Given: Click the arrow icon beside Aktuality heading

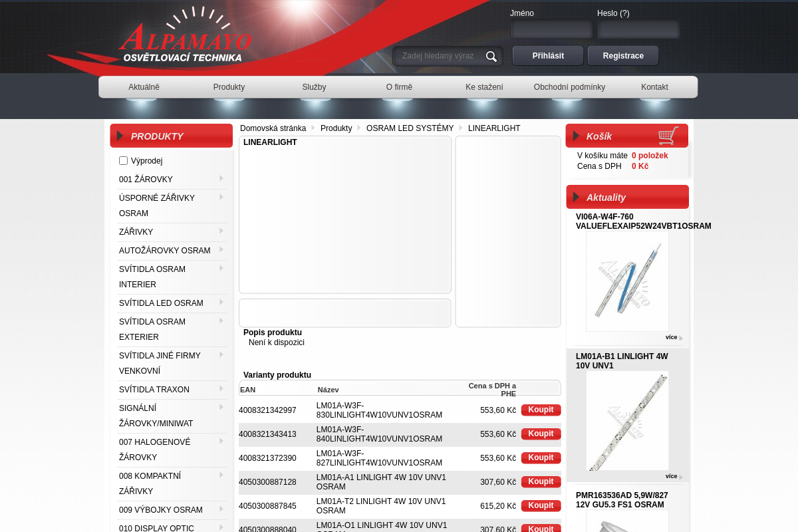Looking at the screenshot, I should [576, 197].
